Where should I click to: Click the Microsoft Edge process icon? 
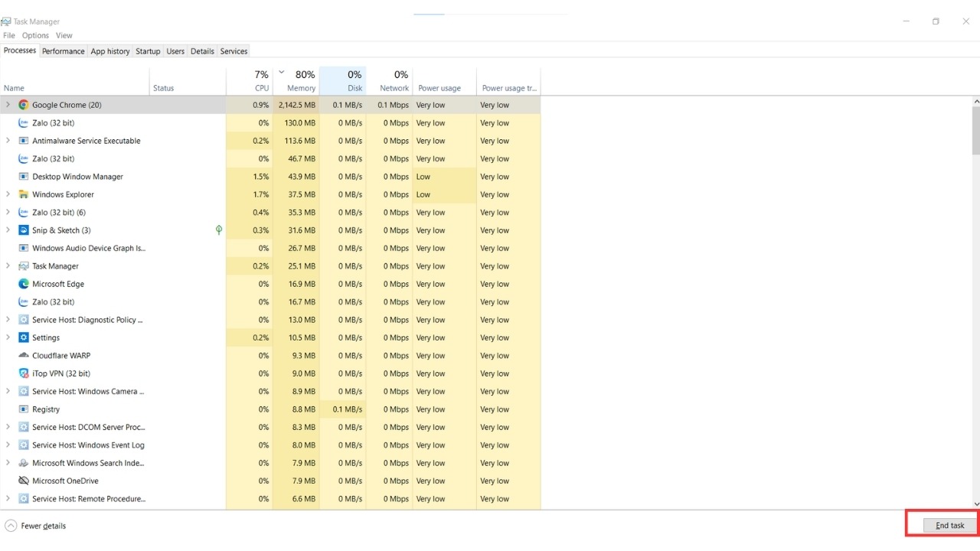click(x=24, y=284)
